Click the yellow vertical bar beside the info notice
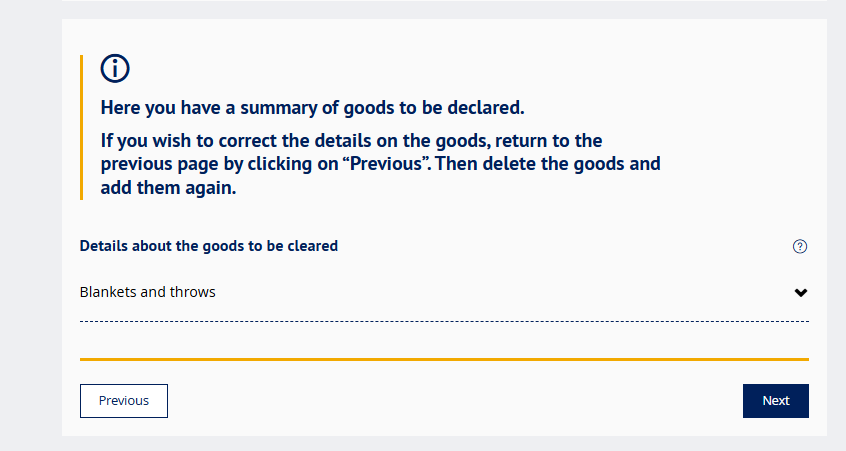Viewport: 846px width, 451px height. coord(81,127)
